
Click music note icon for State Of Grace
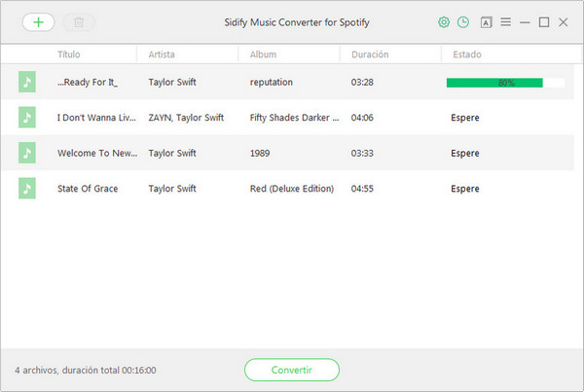click(x=27, y=189)
